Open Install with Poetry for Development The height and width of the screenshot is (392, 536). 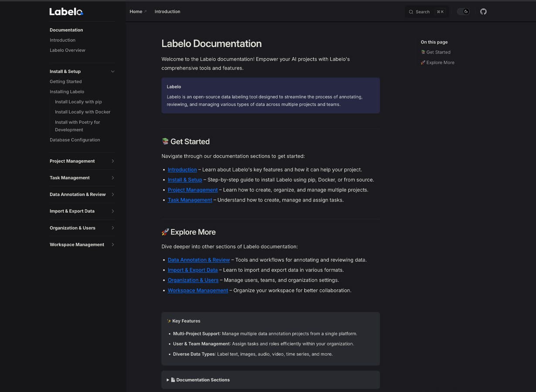pyautogui.click(x=78, y=126)
